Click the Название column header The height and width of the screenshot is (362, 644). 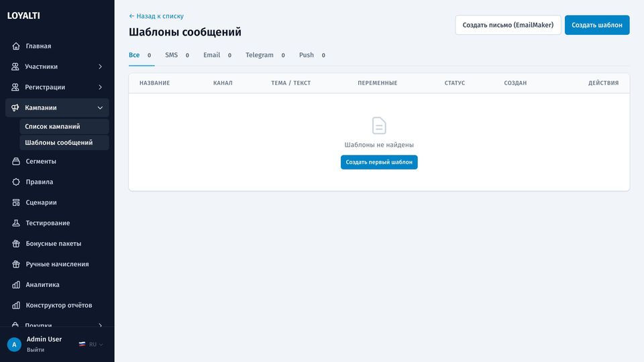pyautogui.click(x=154, y=83)
